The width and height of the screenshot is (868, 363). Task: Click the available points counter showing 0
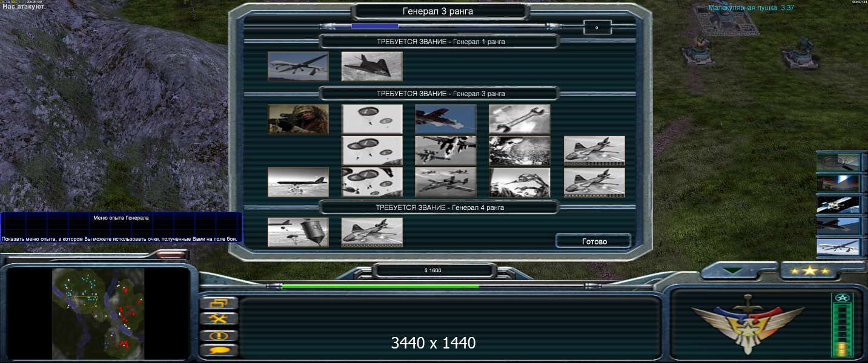[x=597, y=27]
